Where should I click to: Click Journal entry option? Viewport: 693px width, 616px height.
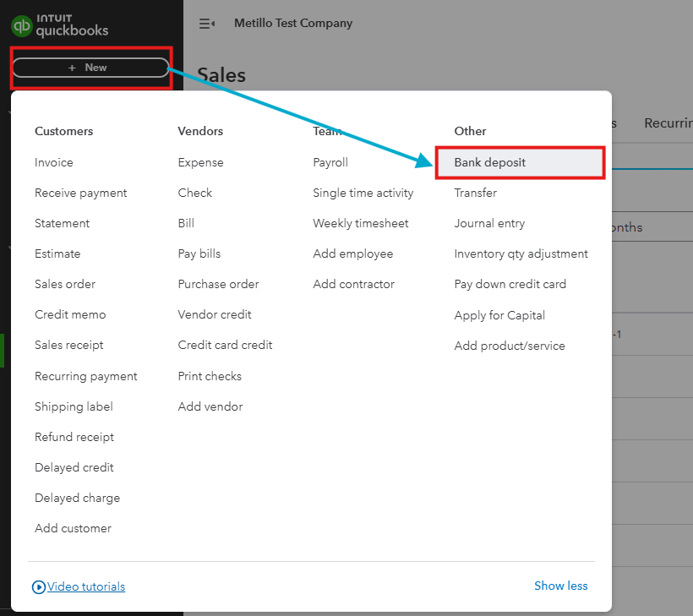[x=489, y=223]
